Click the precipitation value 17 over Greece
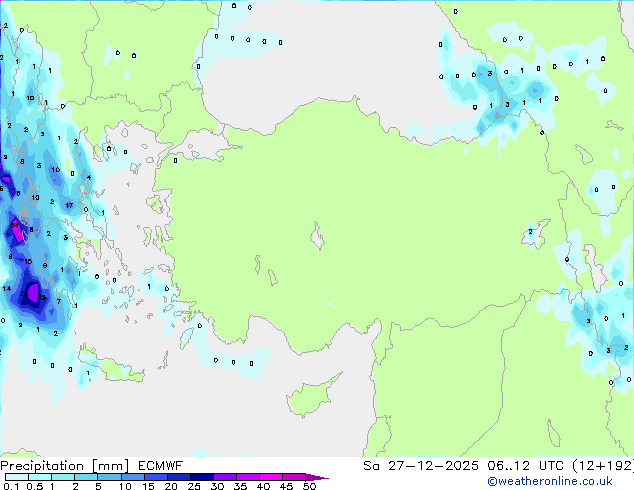The width and height of the screenshot is (634, 490). coord(68,205)
